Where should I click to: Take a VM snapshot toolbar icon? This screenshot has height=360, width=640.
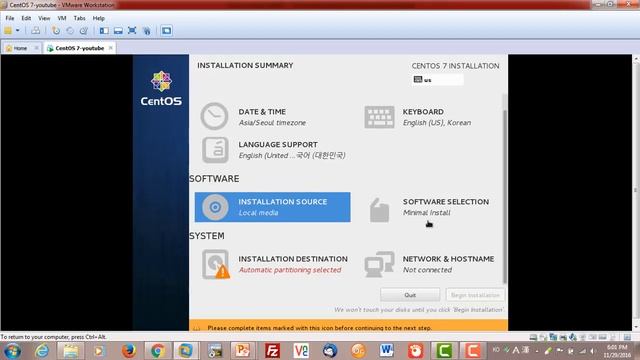coord(56,31)
